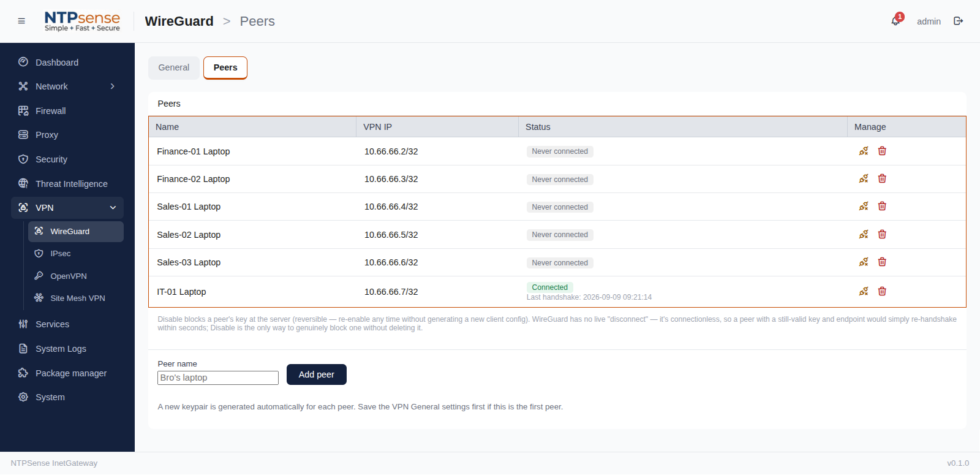980x475 pixels.
Task: Disable the Sales-01 Laptop peer
Action: (x=864, y=206)
